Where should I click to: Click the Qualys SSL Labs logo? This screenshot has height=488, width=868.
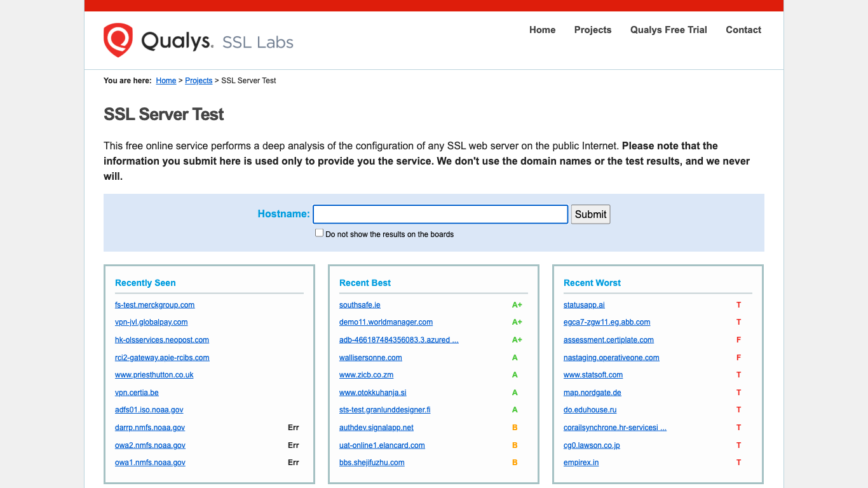(198, 41)
